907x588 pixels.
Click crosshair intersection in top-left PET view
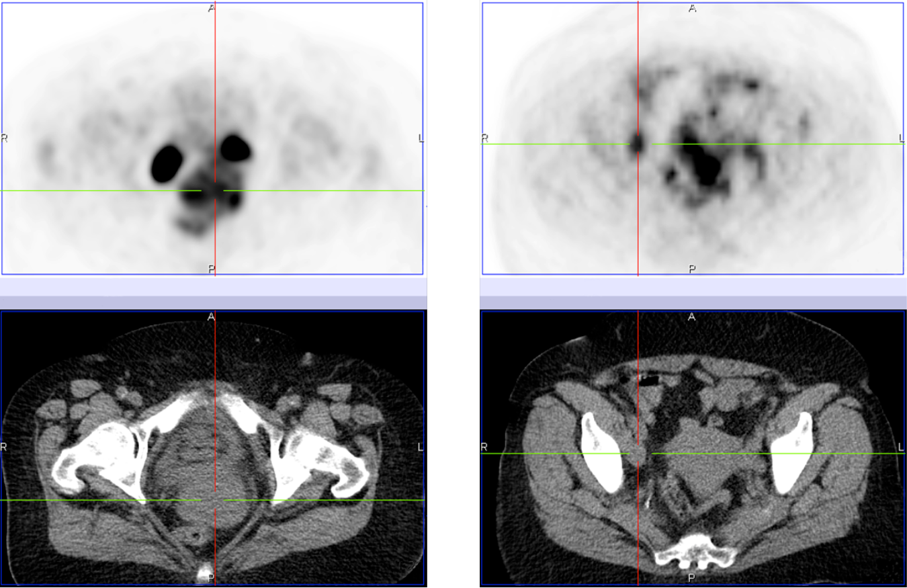215,191
